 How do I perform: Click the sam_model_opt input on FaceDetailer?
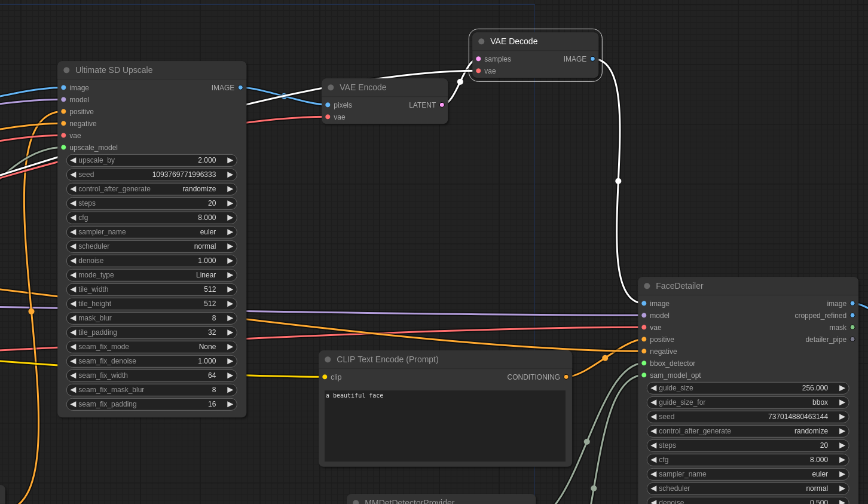(643, 375)
